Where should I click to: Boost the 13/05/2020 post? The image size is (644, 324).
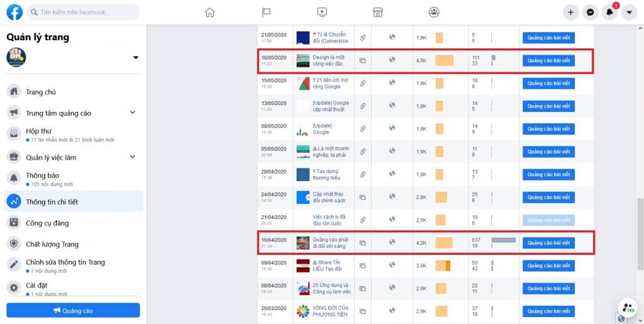[x=548, y=106]
